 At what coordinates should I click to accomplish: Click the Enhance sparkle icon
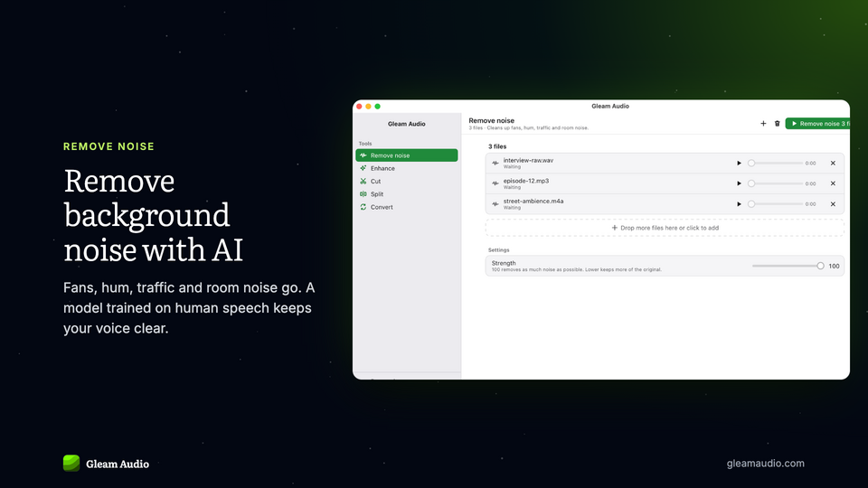click(363, 168)
